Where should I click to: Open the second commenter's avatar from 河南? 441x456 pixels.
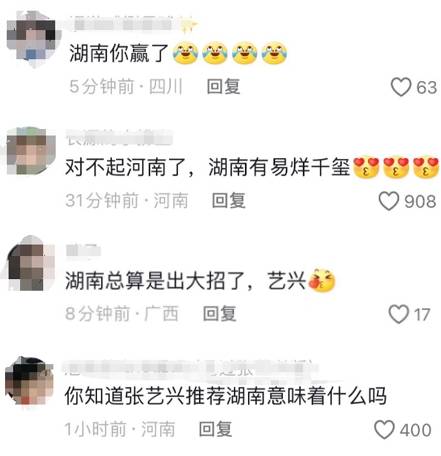tap(31, 151)
